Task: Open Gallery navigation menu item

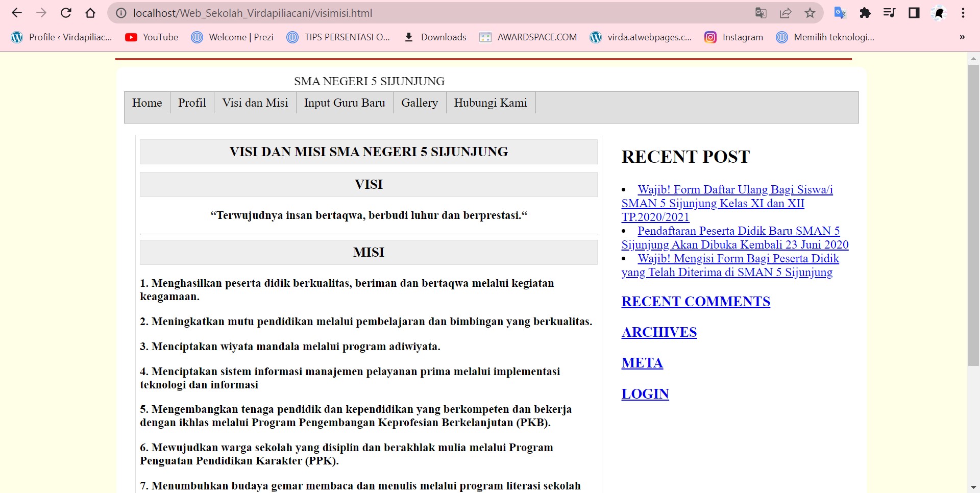Action: point(420,103)
